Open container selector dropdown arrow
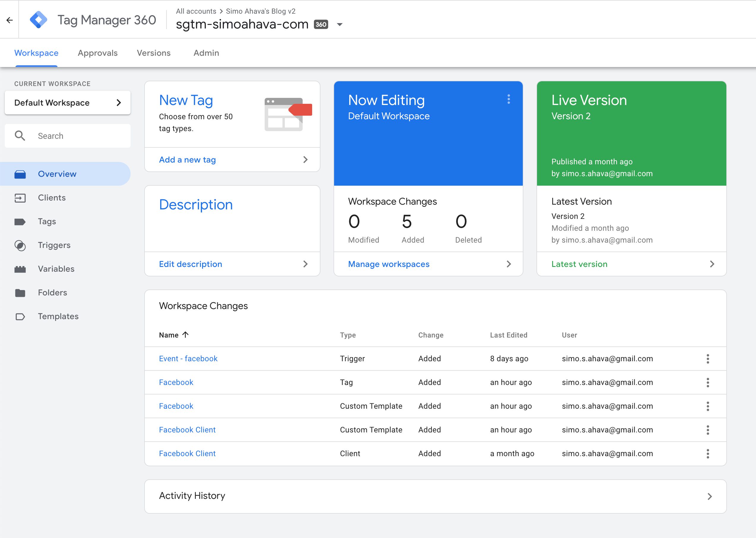 (x=339, y=25)
